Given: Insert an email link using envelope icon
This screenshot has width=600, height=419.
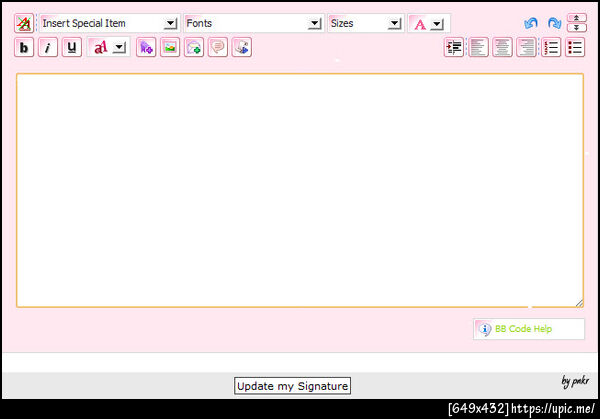Looking at the screenshot, I should (x=194, y=47).
